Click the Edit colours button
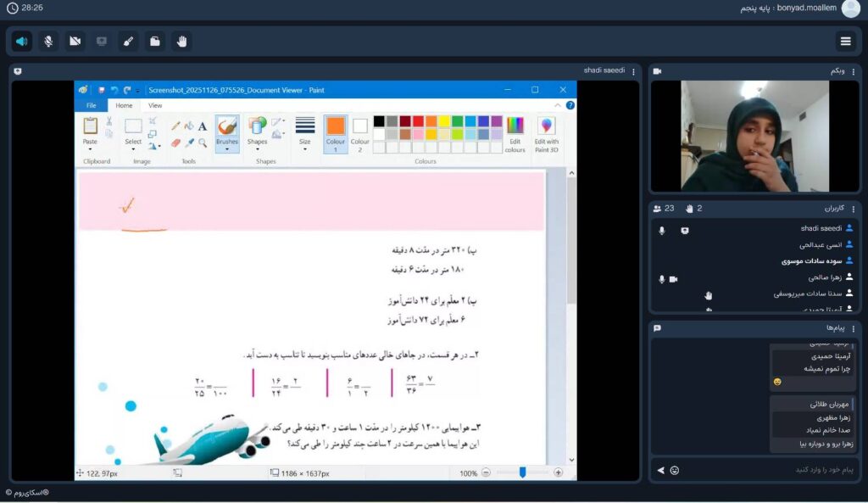 tap(515, 134)
